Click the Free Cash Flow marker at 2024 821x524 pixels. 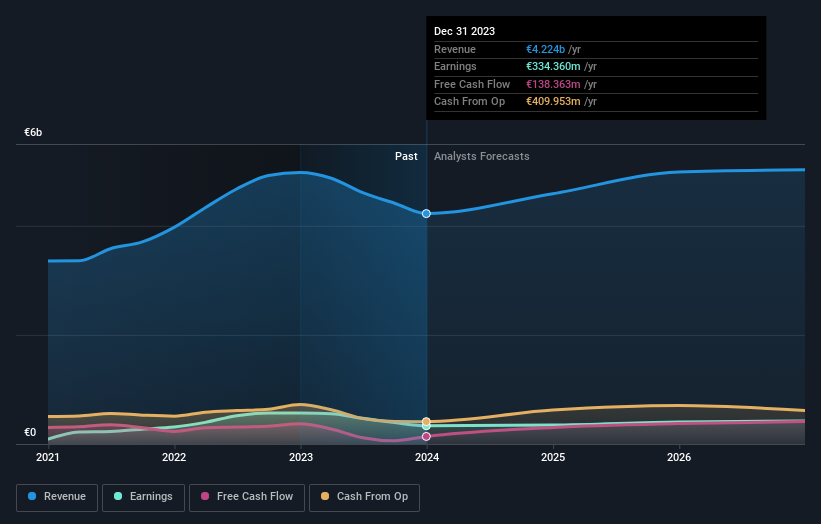click(x=426, y=436)
